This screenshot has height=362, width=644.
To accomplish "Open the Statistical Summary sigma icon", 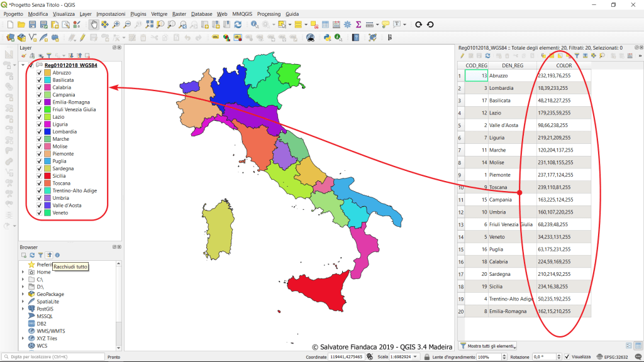I will click(358, 25).
